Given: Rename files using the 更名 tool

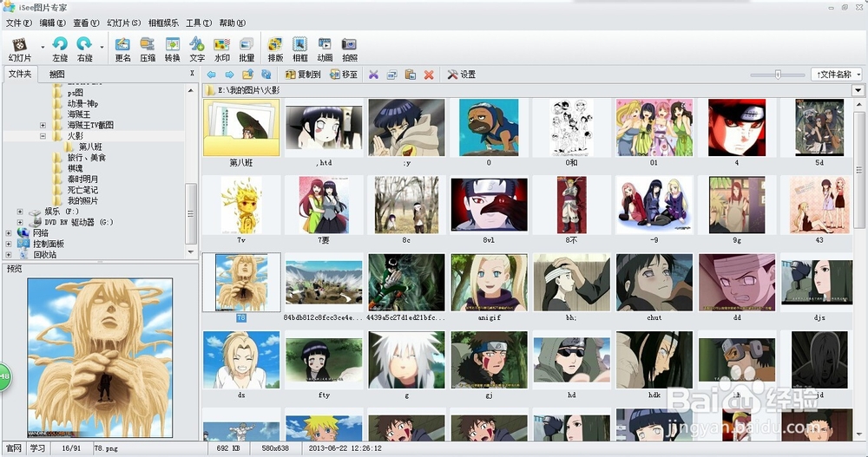Looking at the screenshot, I should 122,49.
